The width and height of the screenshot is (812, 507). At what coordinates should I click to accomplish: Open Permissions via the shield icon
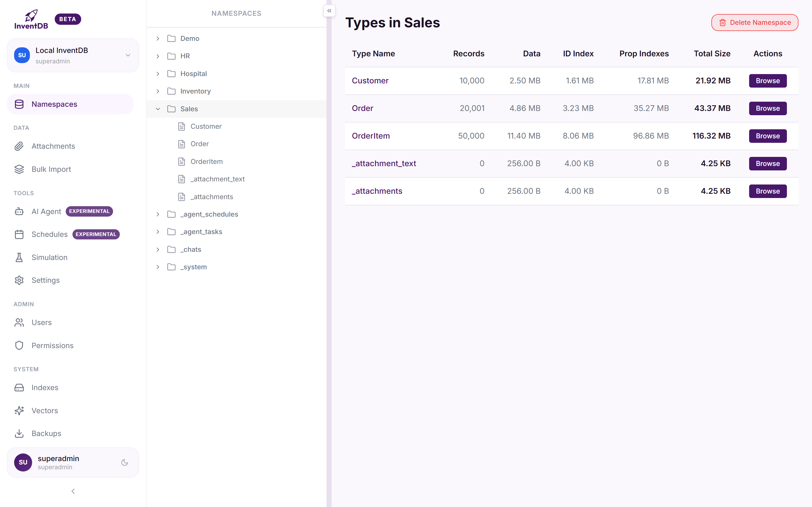pyautogui.click(x=19, y=345)
